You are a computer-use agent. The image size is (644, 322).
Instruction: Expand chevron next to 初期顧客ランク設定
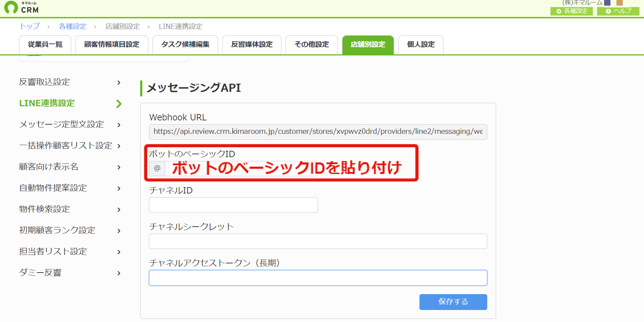(x=119, y=231)
